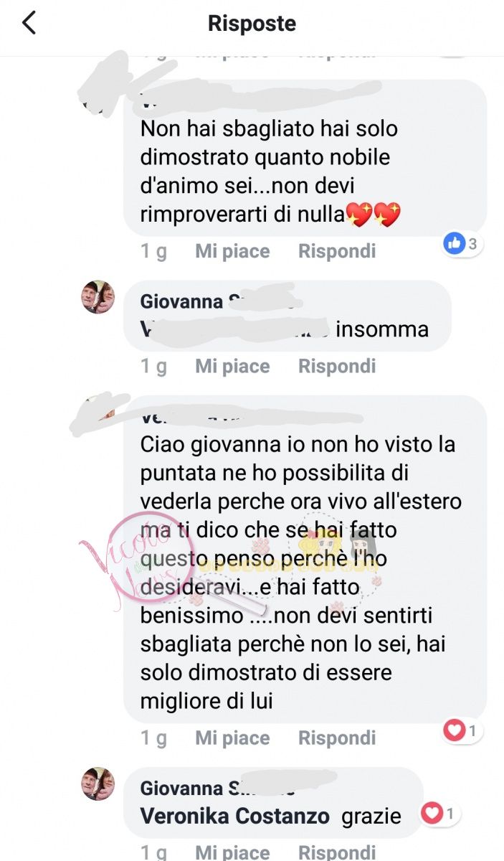Open the blue thumbs-up reactions count

pyautogui.click(x=462, y=244)
